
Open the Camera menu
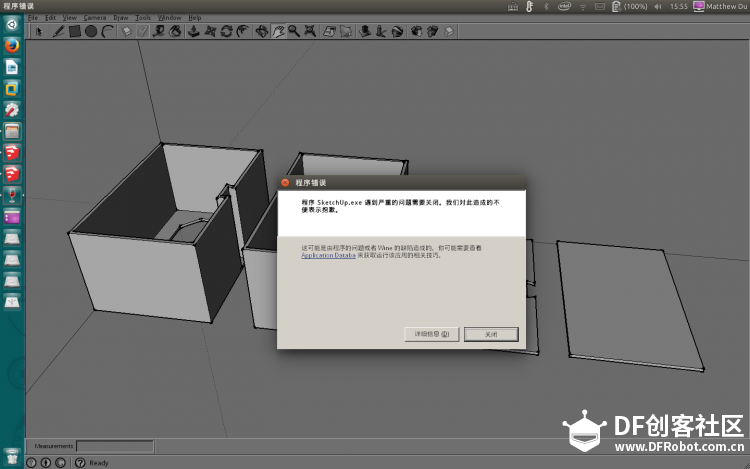[95, 18]
